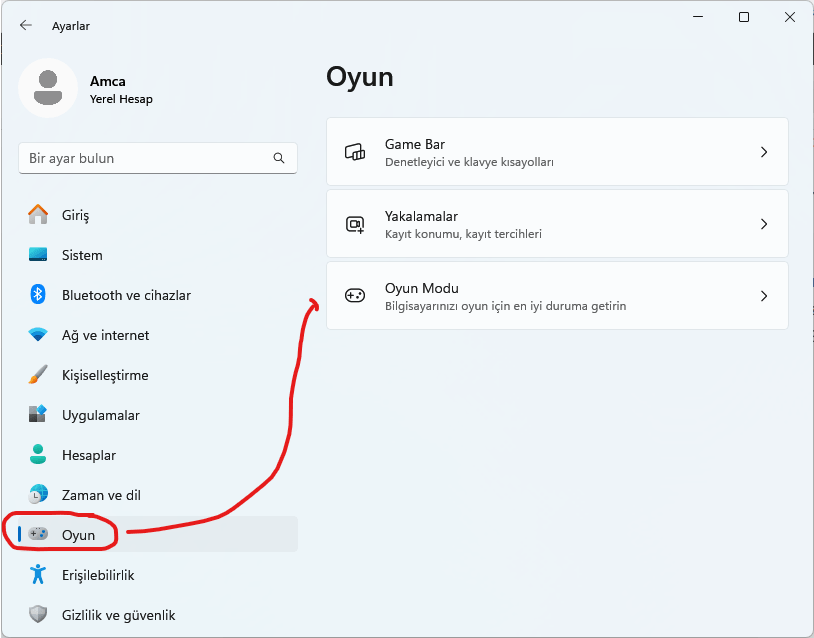Screen dimensions: 814x638
Task: Click the back arrow icon
Action: pos(25,25)
